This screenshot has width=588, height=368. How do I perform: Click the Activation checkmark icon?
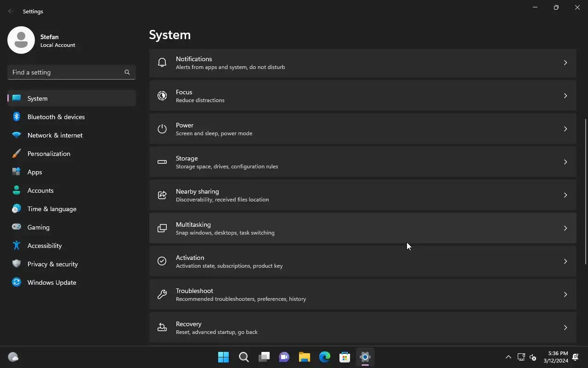point(162,261)
